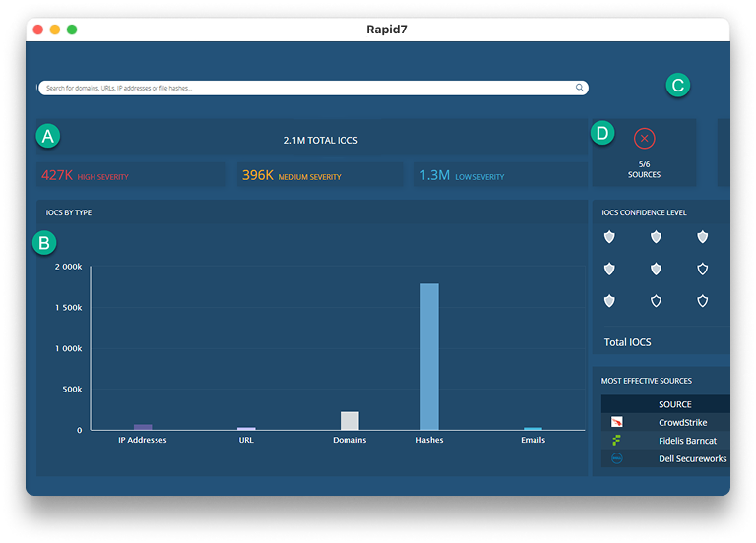Image resolution: width=756 pixels, height=543 pixels.
Task: Click the 500k y-axis value
Action: pyautogui.click(x=72, y=389)
